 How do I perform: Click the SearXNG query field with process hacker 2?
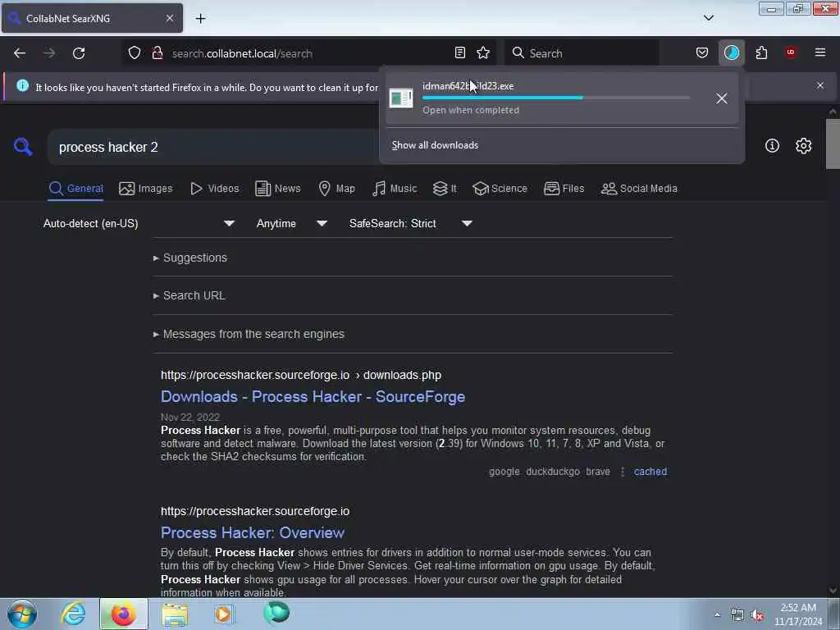214,147
